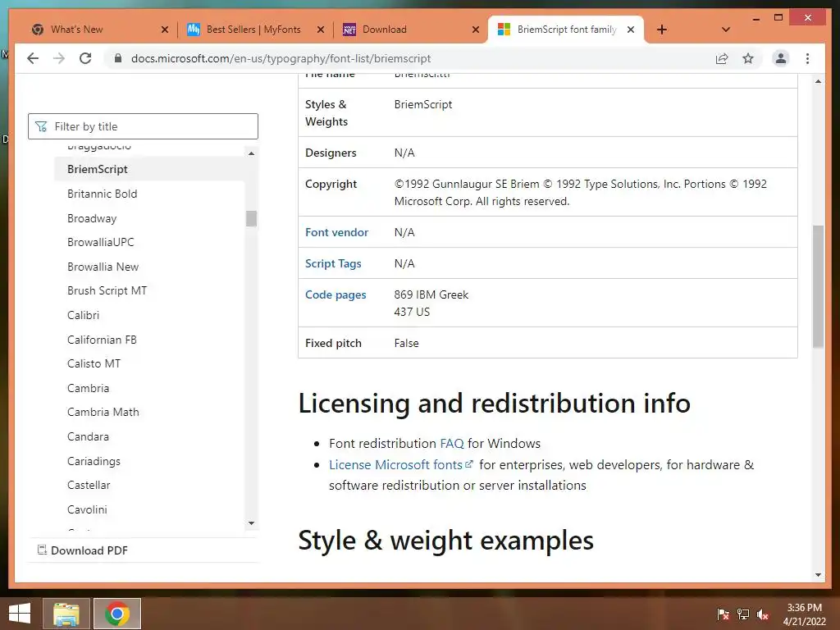Image resolution: width=840 pixels, height=630 pixels.
Task: Close the BriemScript font family tab
Action: [x=631, y=30]
